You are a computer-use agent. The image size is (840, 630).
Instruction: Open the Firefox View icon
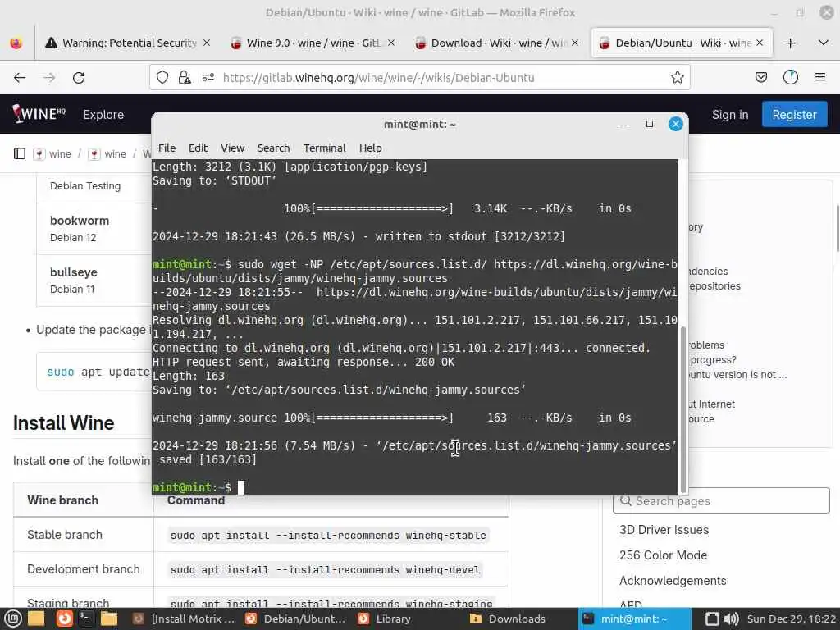pos(16,43)
